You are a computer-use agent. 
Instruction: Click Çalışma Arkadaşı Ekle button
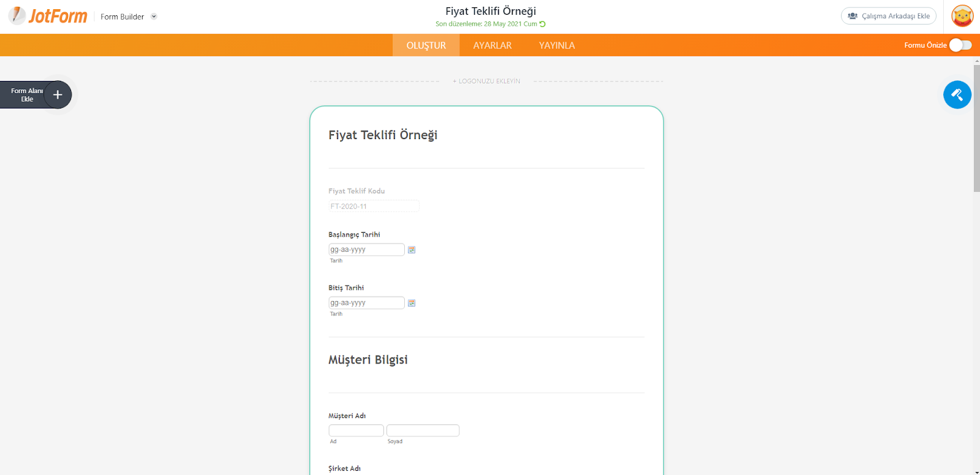point(888,16)
